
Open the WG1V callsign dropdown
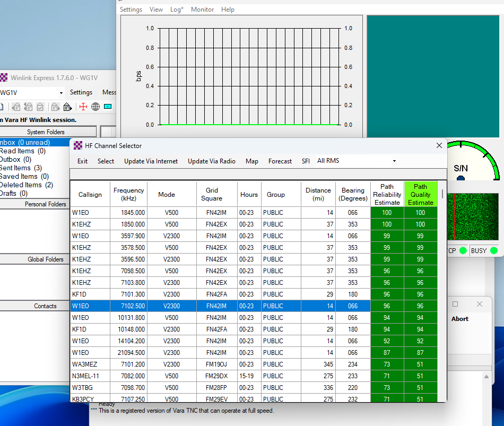tap(61, 93)
